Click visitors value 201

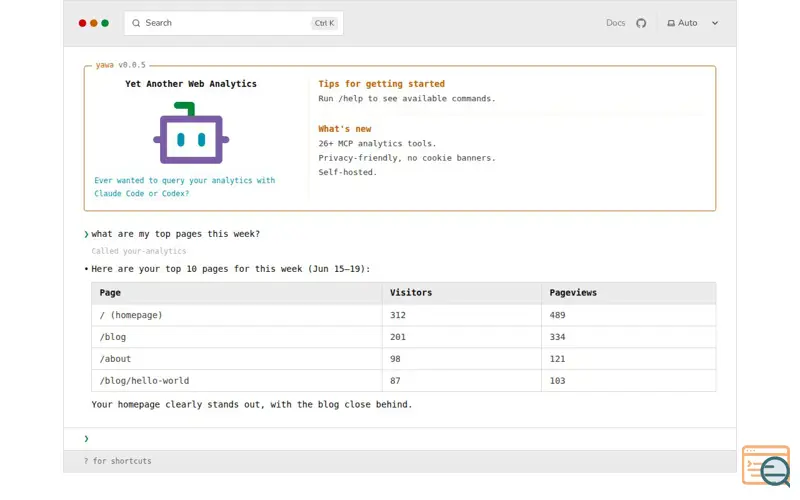(398, 337)
